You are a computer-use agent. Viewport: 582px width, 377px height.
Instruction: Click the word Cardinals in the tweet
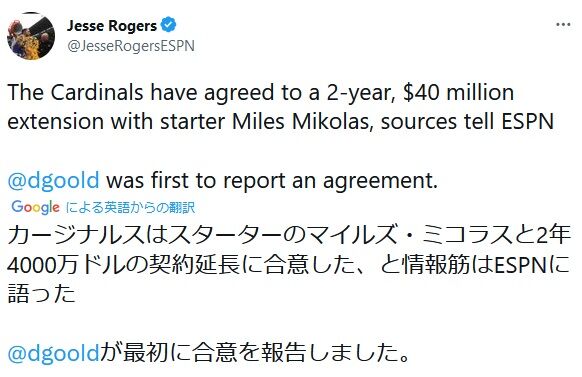pyautogui.click(x=97, y=92)
